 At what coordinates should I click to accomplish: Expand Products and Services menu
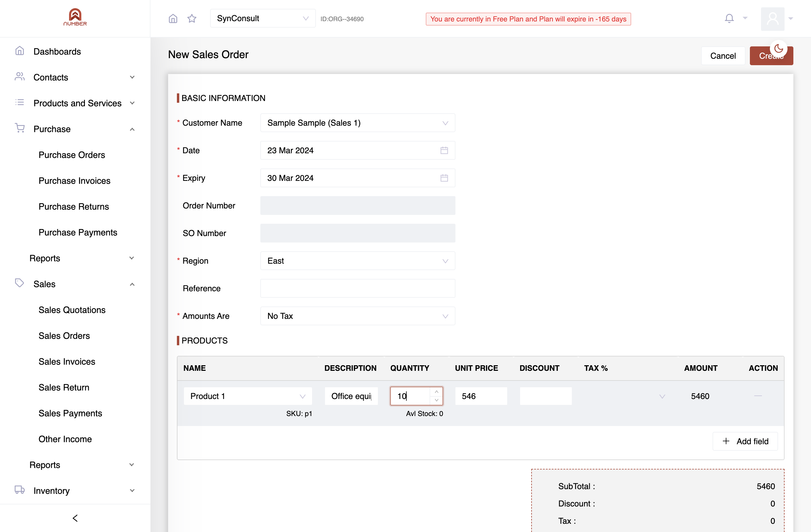tap(75, 103)
